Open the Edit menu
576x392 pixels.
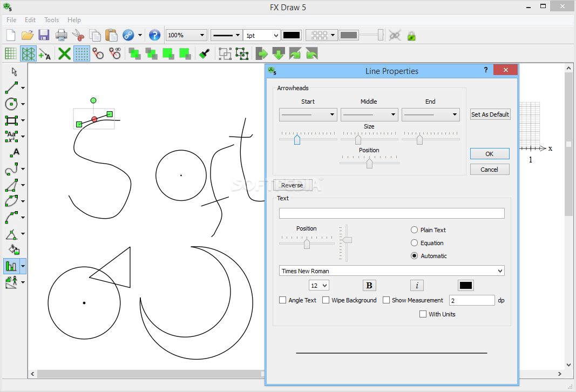(x=30, y=20)
